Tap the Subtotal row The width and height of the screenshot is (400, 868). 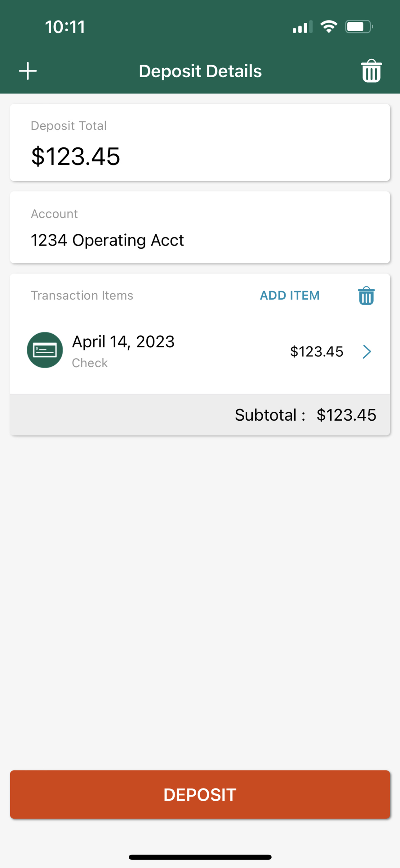(x=200, y=415)
